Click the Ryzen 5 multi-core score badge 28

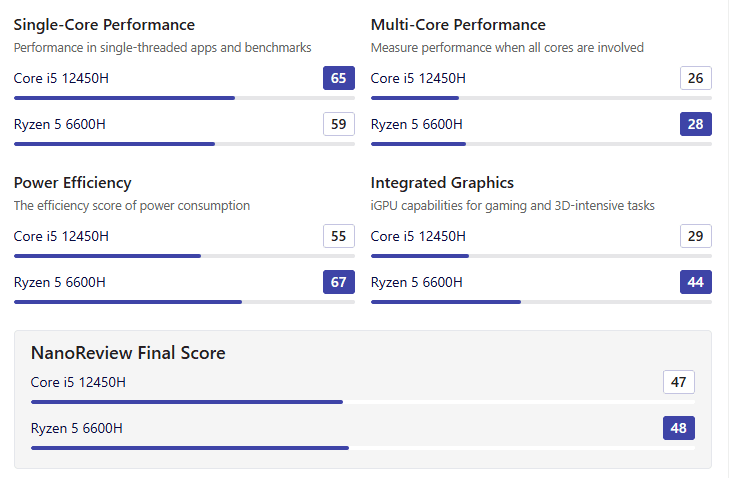point(696,124)
